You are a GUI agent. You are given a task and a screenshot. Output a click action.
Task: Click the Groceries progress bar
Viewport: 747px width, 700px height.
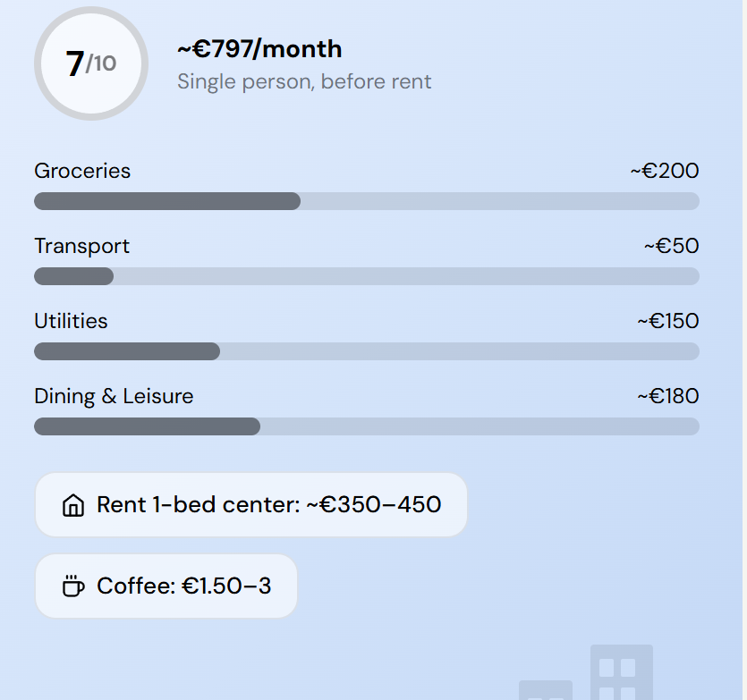point(366,201)
